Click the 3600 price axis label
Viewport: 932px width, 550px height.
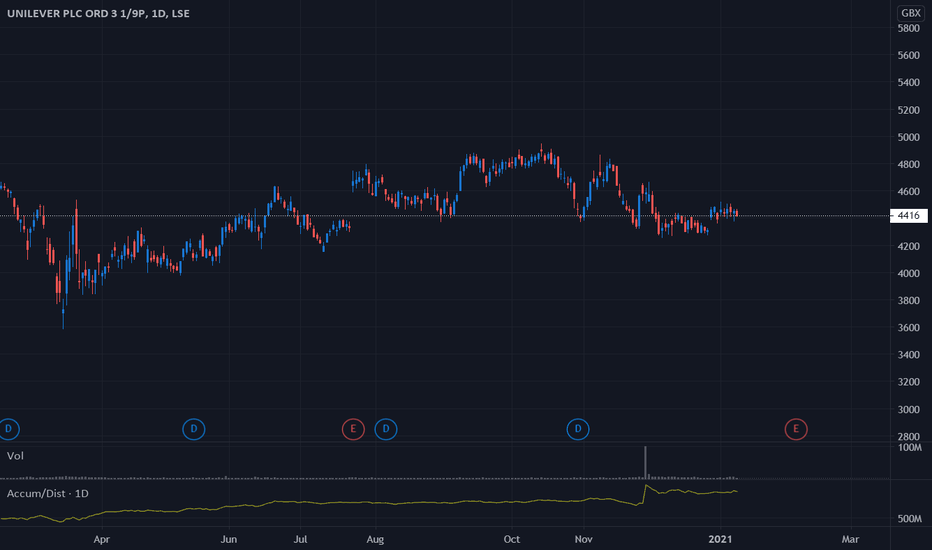pos(909,328)
